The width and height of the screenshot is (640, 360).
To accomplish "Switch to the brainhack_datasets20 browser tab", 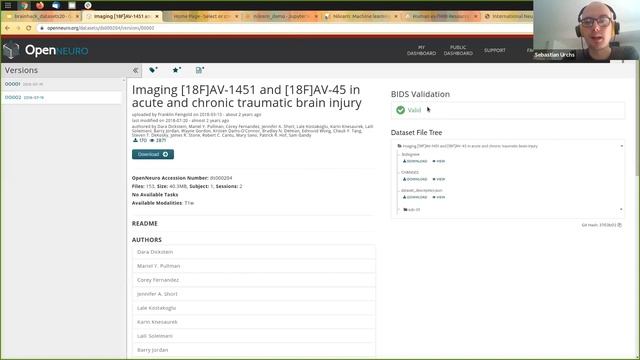I will (42, 16).
